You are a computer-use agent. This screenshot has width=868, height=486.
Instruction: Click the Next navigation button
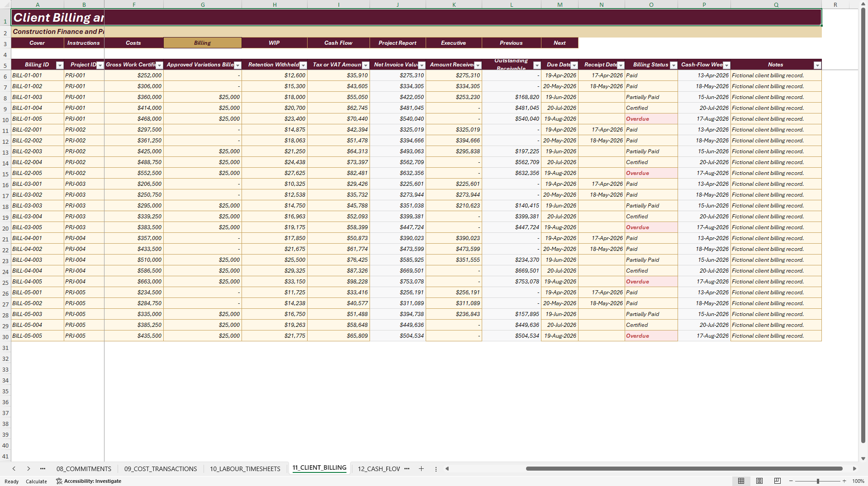tap(560, 43)
